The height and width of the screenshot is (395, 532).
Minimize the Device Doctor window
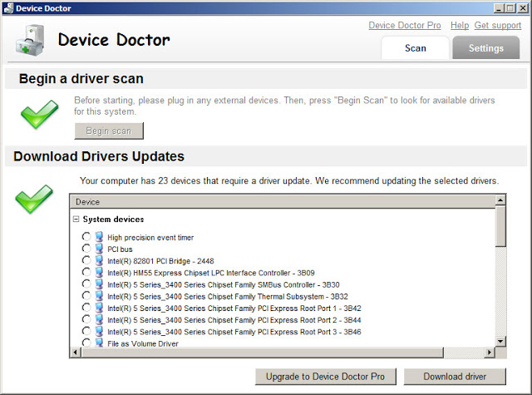(x=499, y=8)
